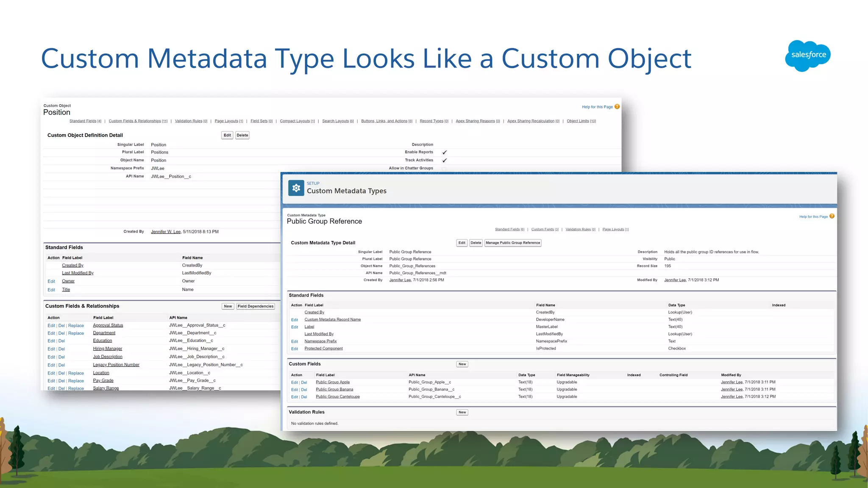868x488 pixels.
Task: Click New button in Custom Fields section
Action: pos(462,364)
